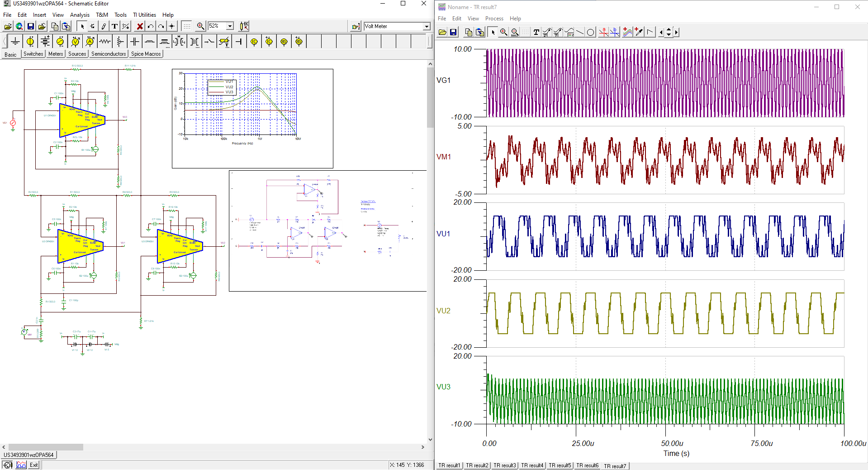The height and width of the screenshot is (470, 868).
Task: Delete the selected item with the red X
Action: [x=140, y=26]
